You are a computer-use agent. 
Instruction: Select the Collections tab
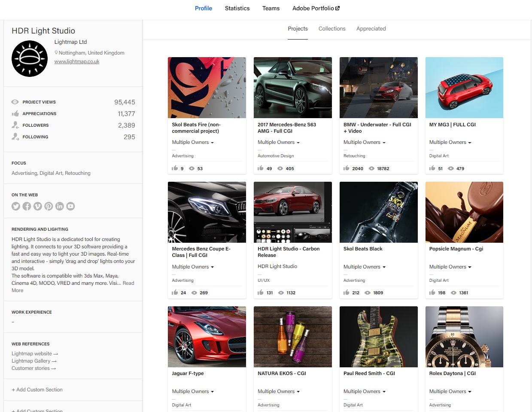pos(332,29)
